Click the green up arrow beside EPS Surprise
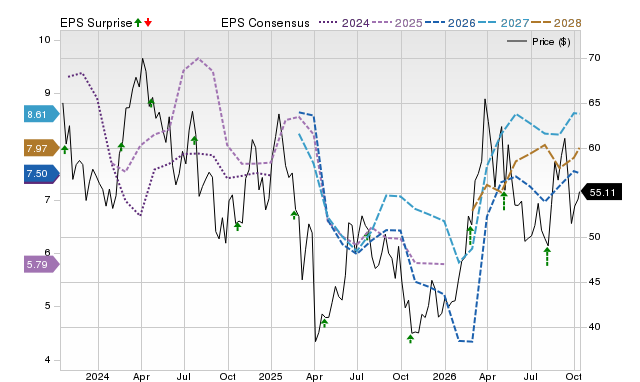This screenshot has width=640, height=382. 138,23
